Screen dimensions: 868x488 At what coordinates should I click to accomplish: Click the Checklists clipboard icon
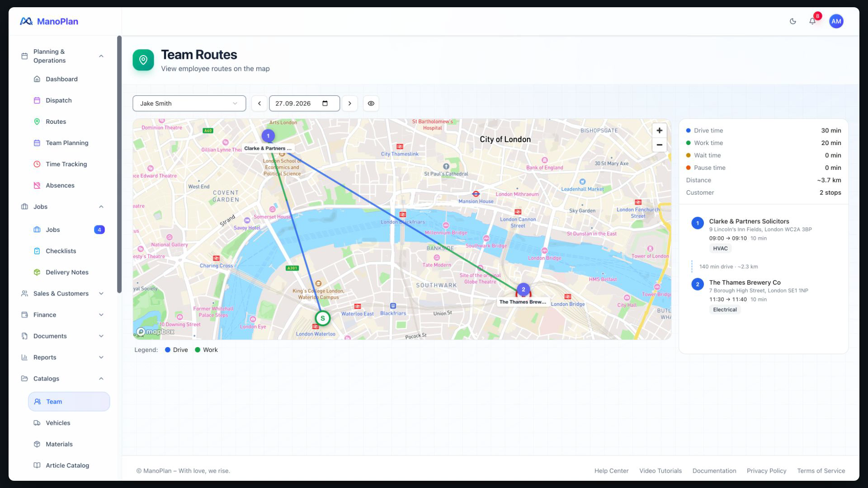point(37,251)
